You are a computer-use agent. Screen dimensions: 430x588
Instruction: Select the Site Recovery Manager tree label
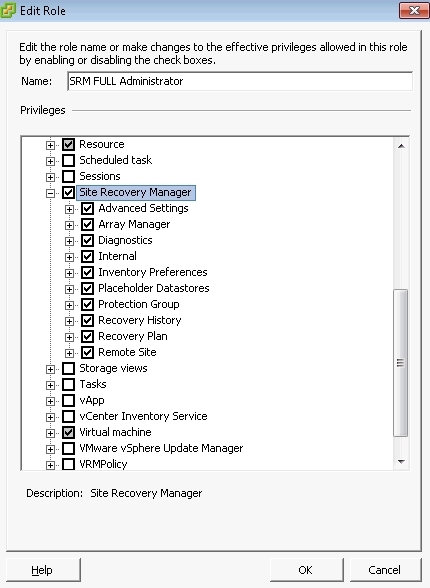pyautogui.click(x=136, y=192)
